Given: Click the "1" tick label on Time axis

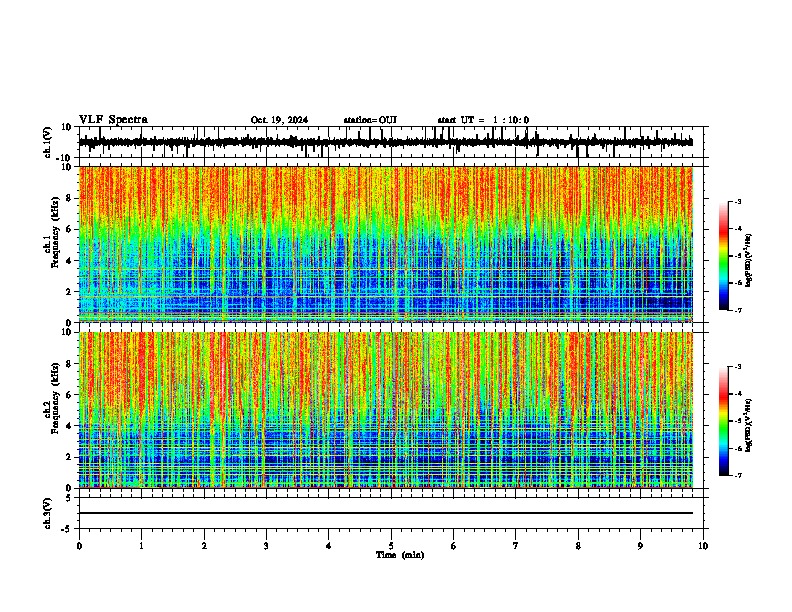Looking at the screenshot, I should (141, 546).
